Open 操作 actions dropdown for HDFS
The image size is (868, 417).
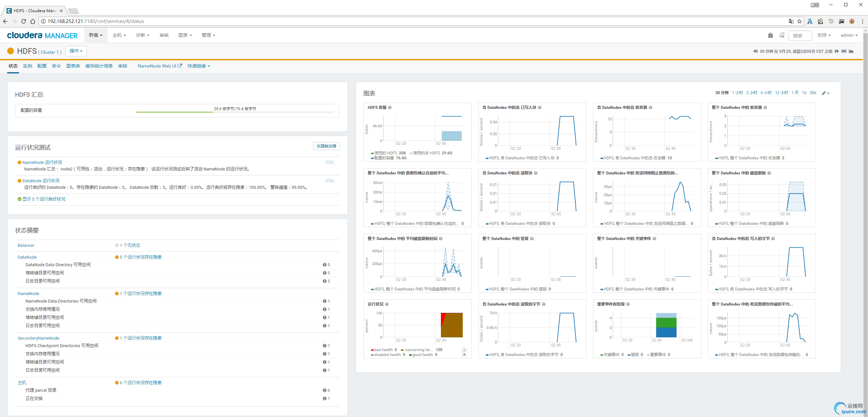click(76, 51)
